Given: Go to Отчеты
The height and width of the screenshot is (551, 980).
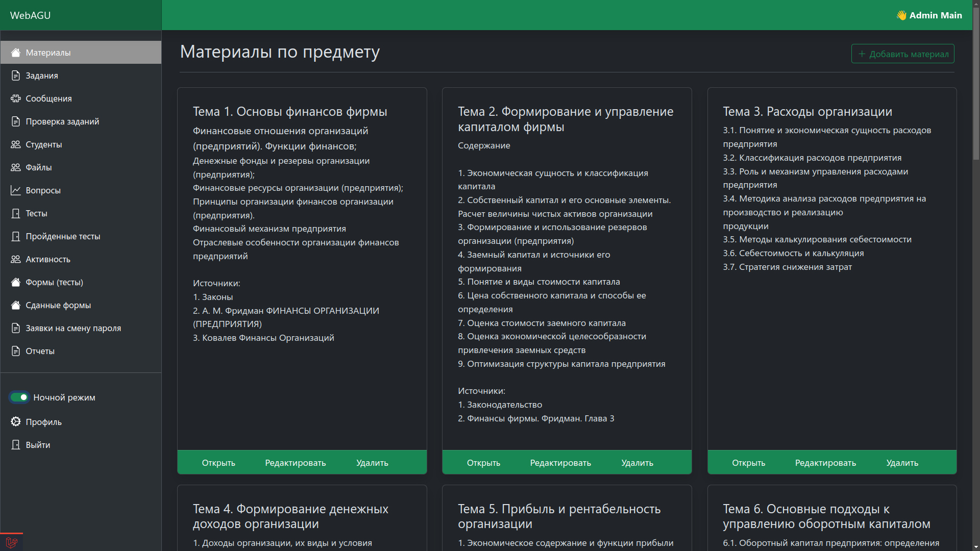Looking at the screenshot, I should coord(81,351).
